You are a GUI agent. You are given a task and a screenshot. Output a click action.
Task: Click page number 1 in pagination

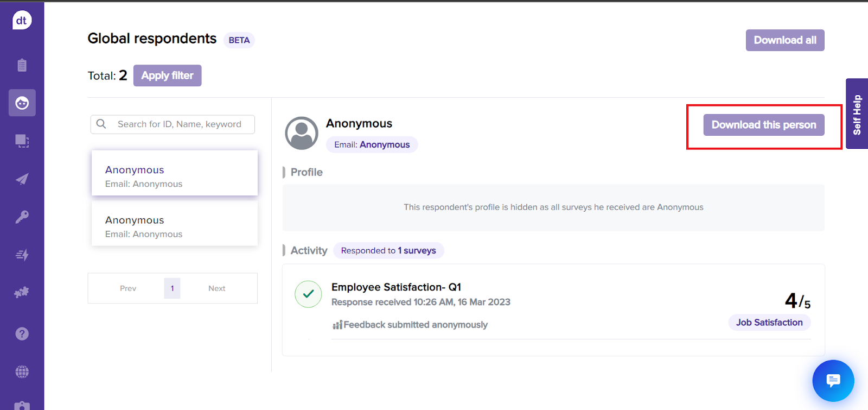pos(172,288)
